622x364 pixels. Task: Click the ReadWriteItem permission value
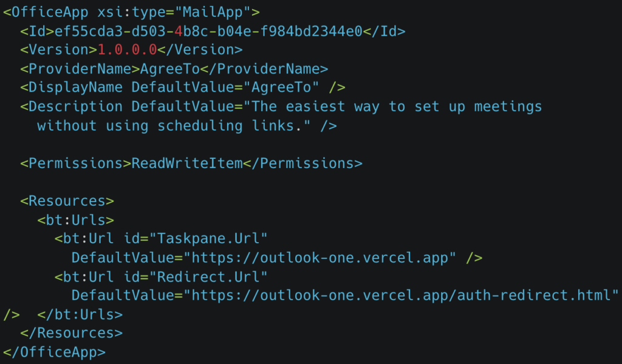pos(187,163)
